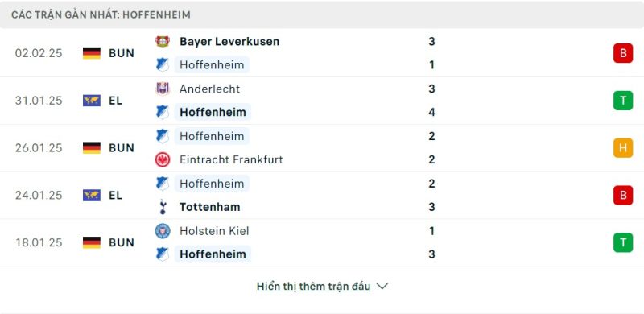
Task: Select the highlighted Hoffenheim label in the Anderlecht match
Action: pos(213,112)
